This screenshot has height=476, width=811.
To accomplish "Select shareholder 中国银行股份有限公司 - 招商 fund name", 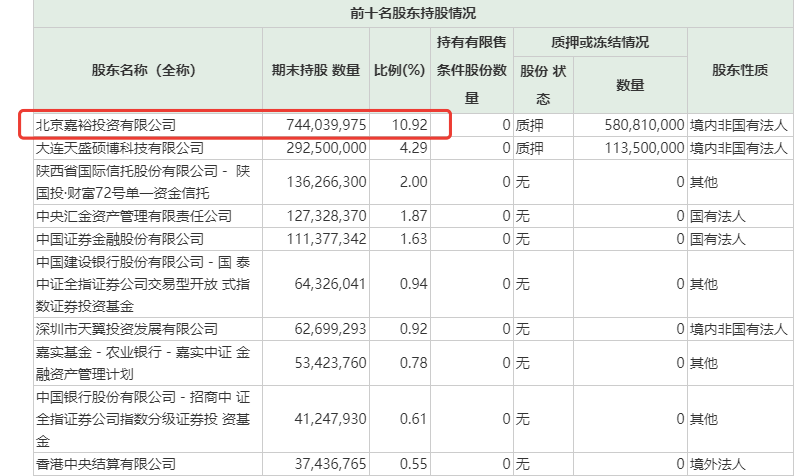I will coord(143,419).
